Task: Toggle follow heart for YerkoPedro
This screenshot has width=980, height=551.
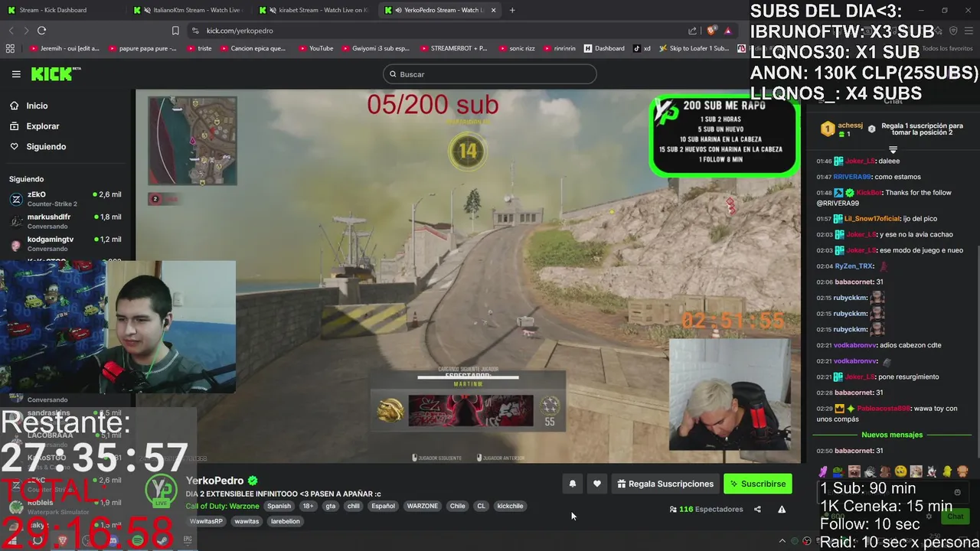Action: click(x=597, y=484)
